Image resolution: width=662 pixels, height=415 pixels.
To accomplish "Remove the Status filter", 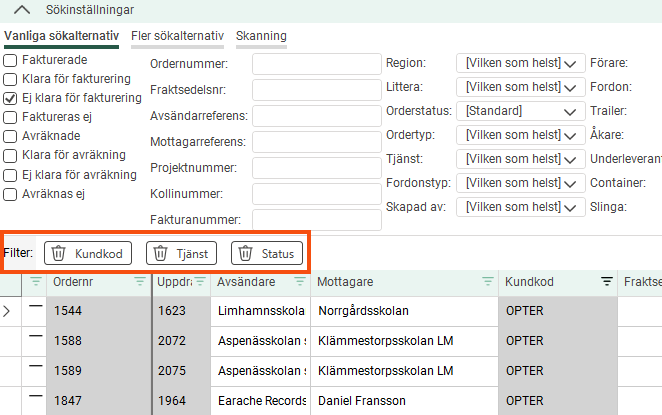I will tap(267, 254).
